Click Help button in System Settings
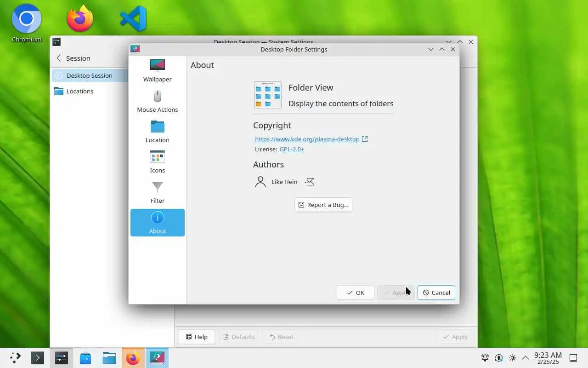This screenshot has height=368, width=588. pyautogui.click(x=196, y=337)
